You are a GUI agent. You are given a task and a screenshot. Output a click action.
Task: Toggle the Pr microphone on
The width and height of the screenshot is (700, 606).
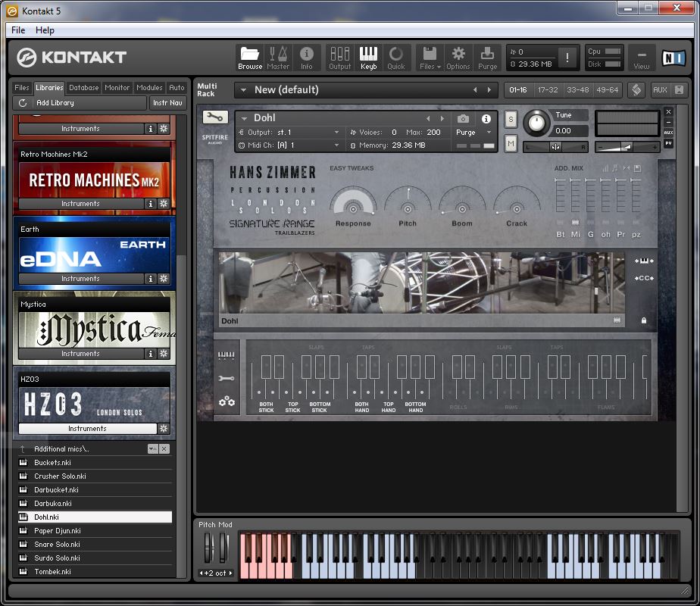(620, 222)
